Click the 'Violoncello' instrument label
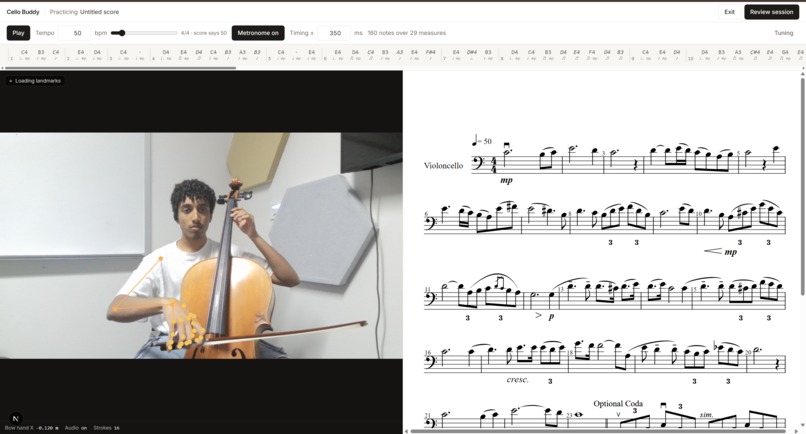Screen dimensions: 806x434 tap(443, 166)
